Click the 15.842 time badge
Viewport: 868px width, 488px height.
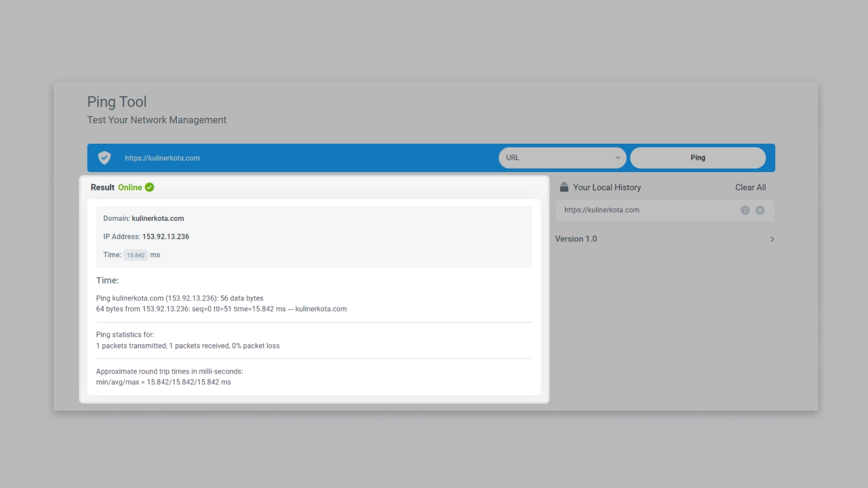136,255
